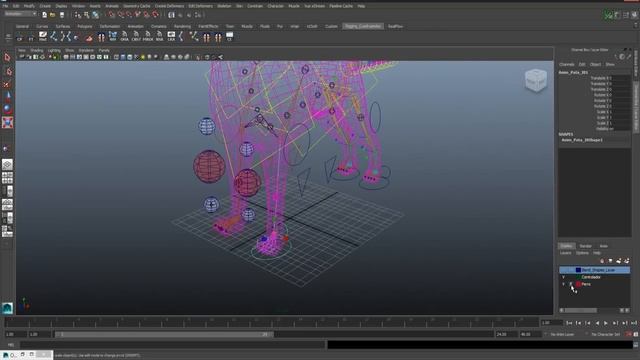Go to start of playback range
Viewport: 640px width, 360px height.
click(x=569, y=323)
